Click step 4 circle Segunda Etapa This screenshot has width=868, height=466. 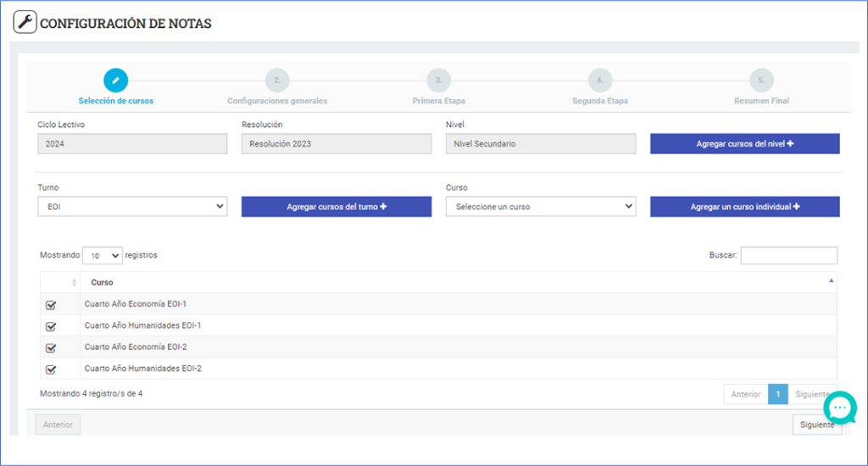point(599,80)
